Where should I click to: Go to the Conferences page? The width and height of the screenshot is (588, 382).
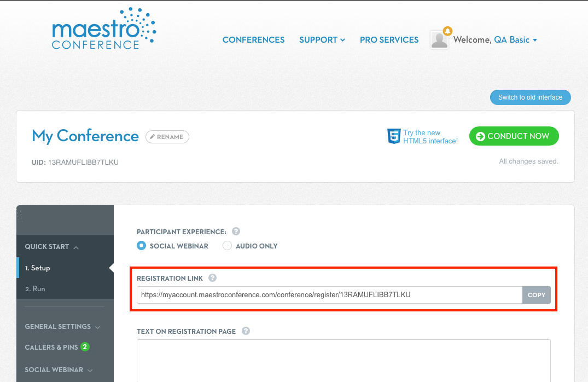[x=253, y=40]
